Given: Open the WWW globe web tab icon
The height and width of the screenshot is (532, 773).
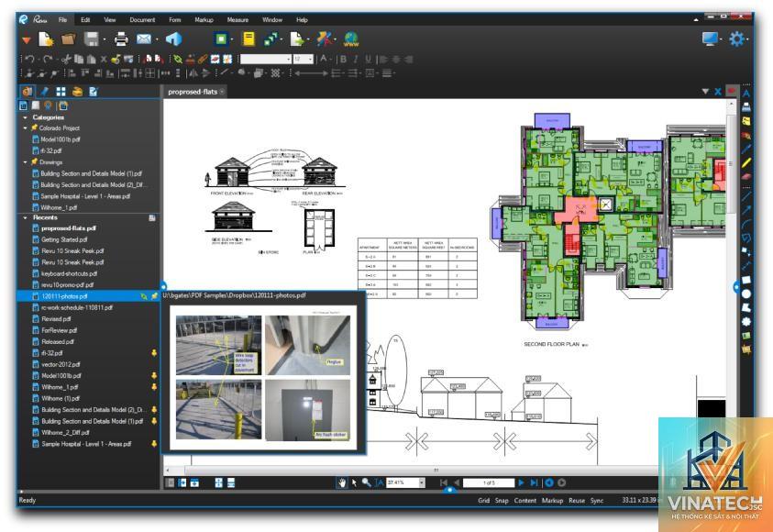Looking at the screenshot, I should click(351, 39).
